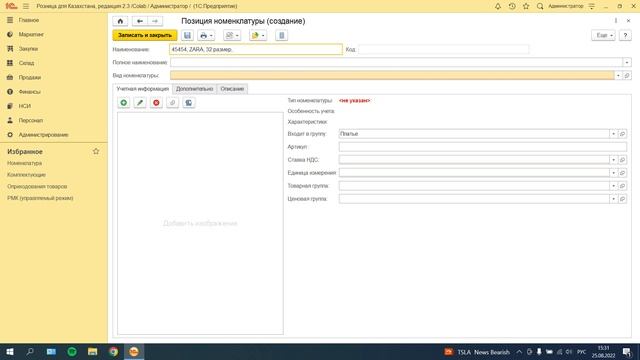Open Ставка НДС item icon
The width and height of the screenshot is (640, 360).
point(622,160)
